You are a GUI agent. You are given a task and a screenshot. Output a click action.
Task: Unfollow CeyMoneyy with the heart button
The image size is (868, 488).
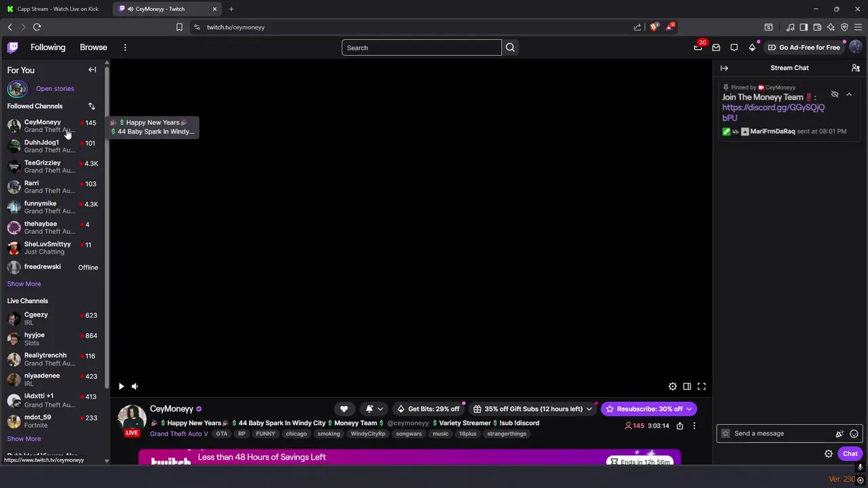pyautogui.click(x=344, y=409)
